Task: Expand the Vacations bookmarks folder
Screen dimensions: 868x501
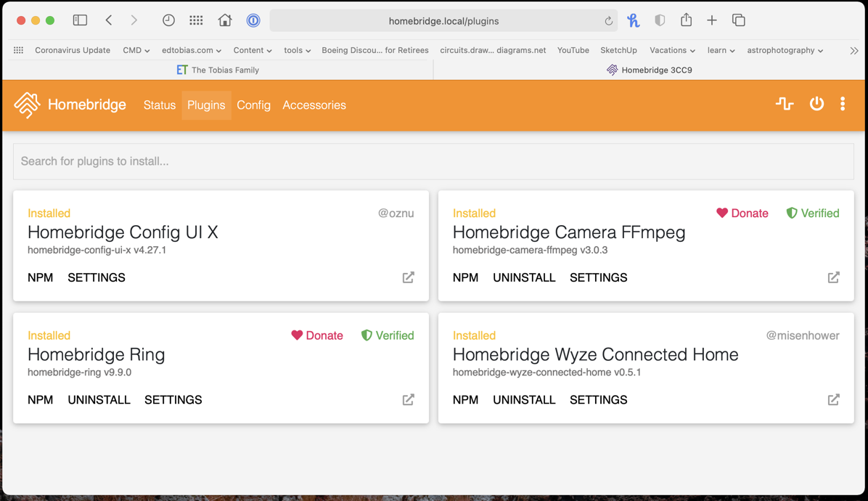Action: click(672, 50)
